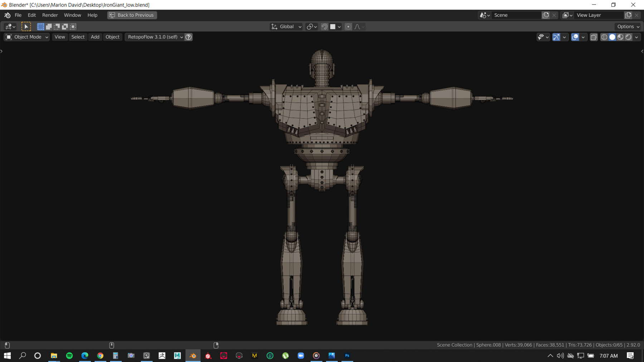Click the Back to Previous button
This screenshot has width=644, height=362.
[132, 15]
